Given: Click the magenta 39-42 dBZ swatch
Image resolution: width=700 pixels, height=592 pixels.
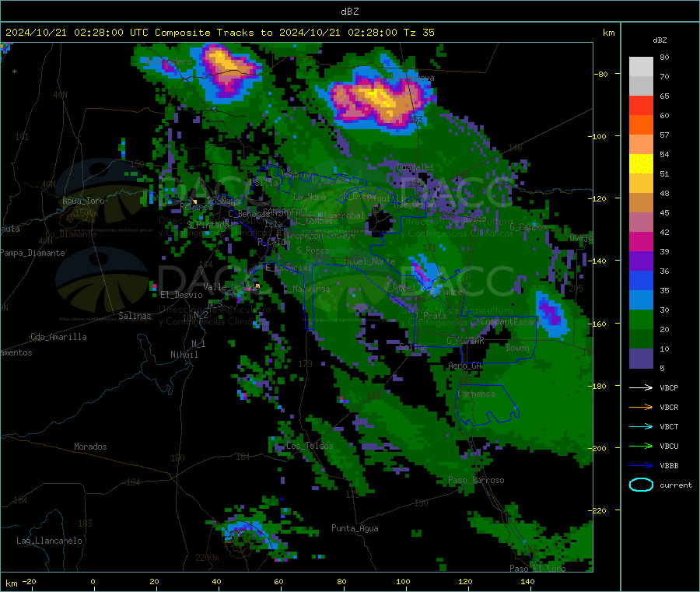Looking at the screenshot, I should 641,241.
